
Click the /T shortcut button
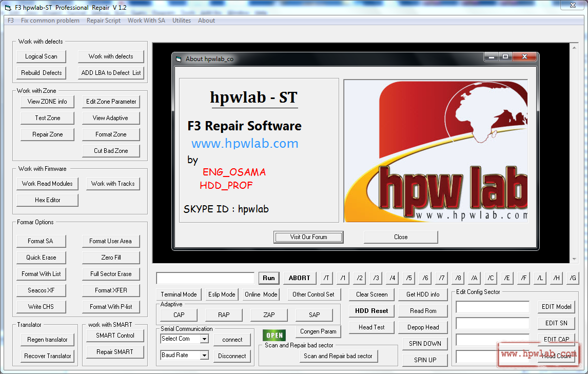click(x=326, y=278)
